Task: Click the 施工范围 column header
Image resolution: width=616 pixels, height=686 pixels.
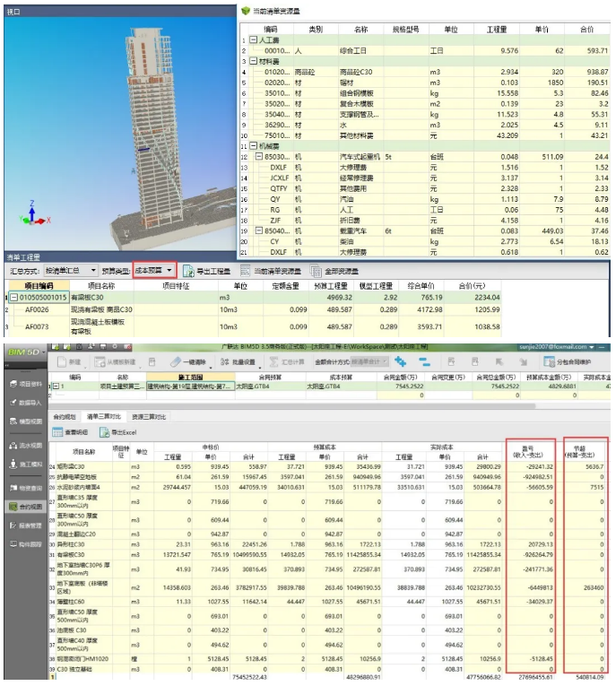Action: coord(190,378)
